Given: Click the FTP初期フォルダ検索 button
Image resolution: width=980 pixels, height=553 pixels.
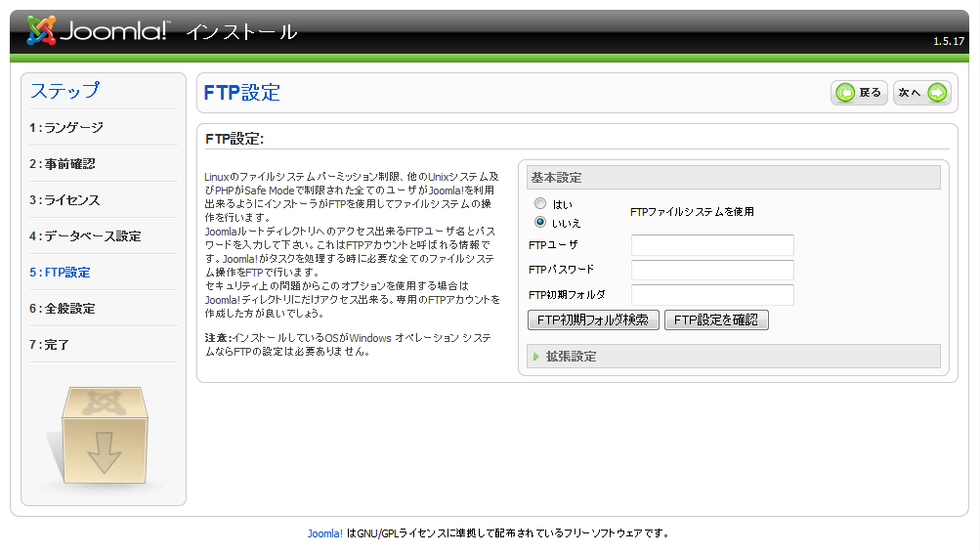Looking at the screenshot, I should (x=593, y=319).
